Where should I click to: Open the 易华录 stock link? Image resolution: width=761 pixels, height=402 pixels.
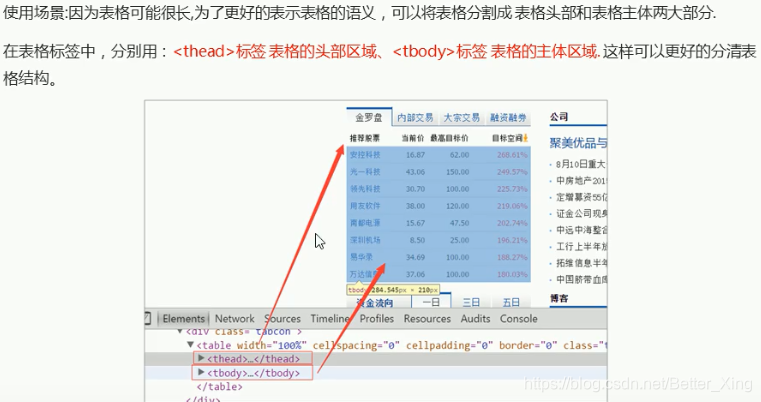(361, 257)
